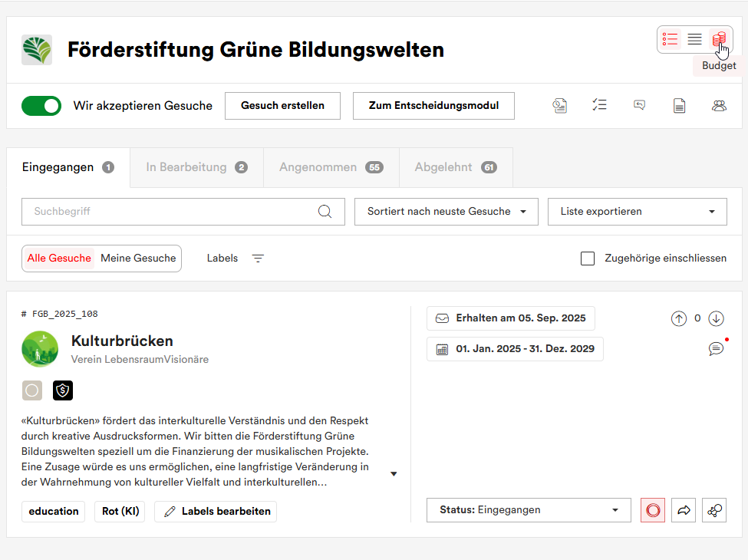Screen dimensions: 748x560
Task: Open the checklist icon in toolbar
Action: [x=599, y=106]
